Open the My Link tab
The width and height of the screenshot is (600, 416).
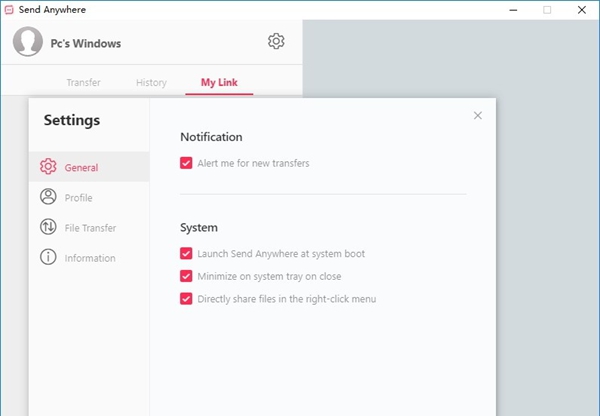coord(219,82)
